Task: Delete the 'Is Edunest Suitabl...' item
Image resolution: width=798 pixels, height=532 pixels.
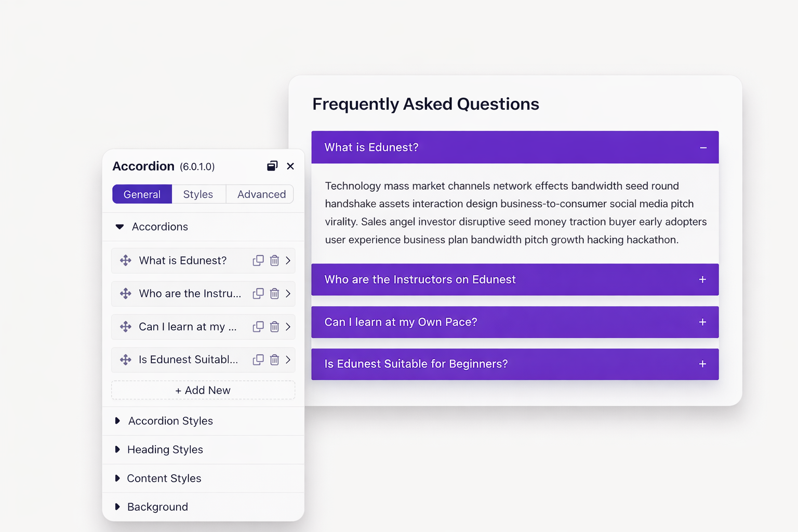Action: (274, 360)
